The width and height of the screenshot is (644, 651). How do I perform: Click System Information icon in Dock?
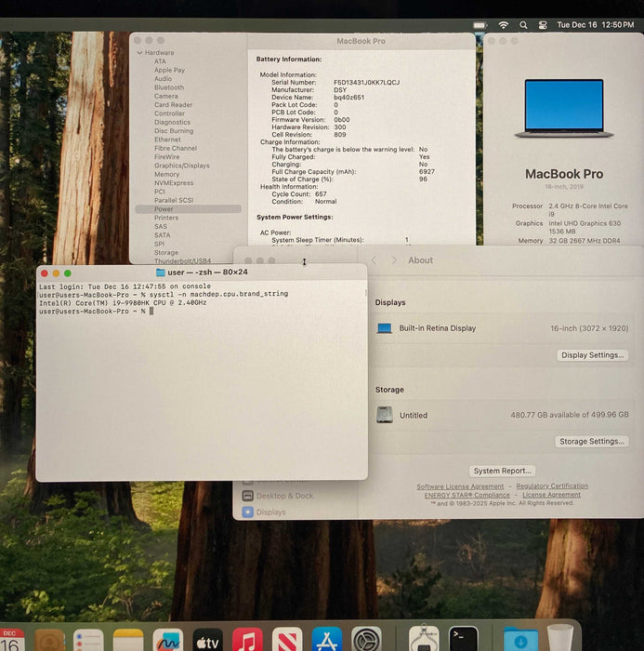click(x=424, y=640)
